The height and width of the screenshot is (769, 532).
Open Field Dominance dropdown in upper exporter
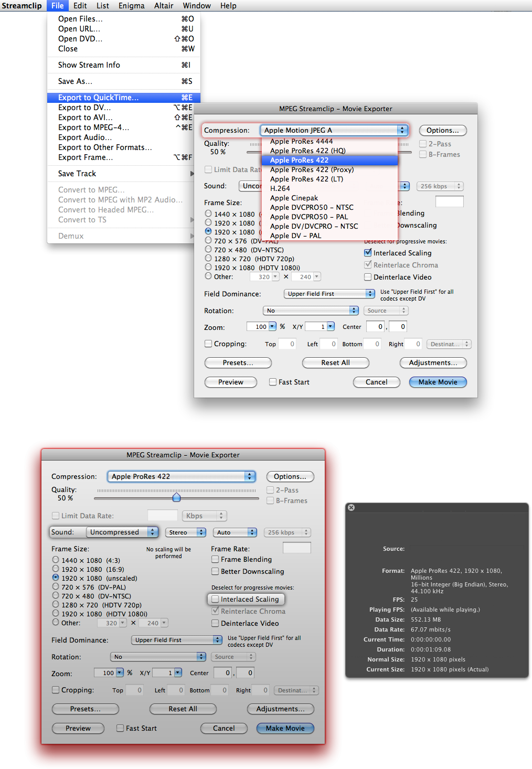329,294
